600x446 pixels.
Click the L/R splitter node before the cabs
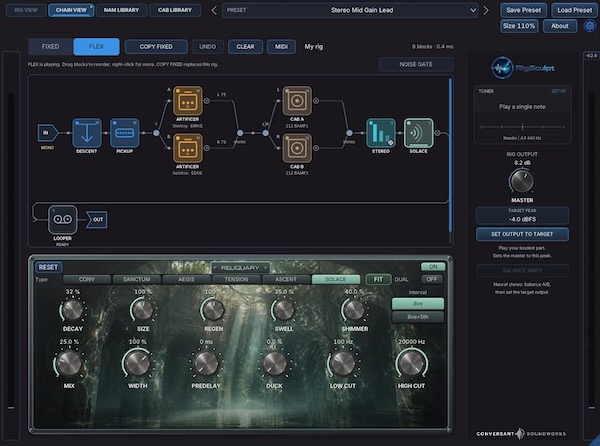click(x=266, y=133)
